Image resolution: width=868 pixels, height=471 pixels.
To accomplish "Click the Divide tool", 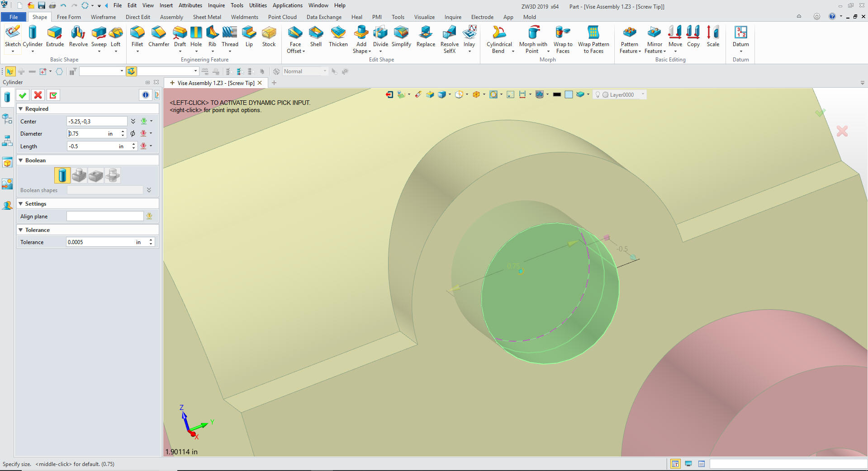I will click(x=380, y=36).
